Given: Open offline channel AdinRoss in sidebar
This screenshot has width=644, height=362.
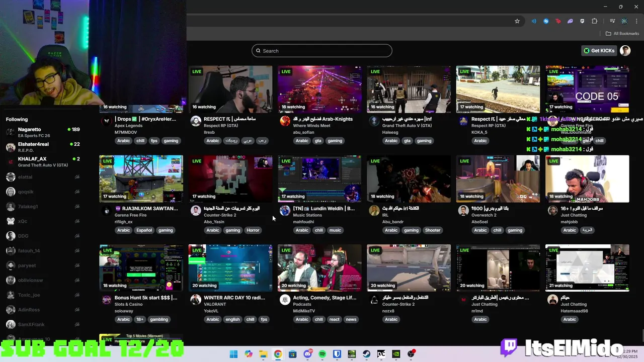Looking at the screenshot, I should click(x=43, y=310).
